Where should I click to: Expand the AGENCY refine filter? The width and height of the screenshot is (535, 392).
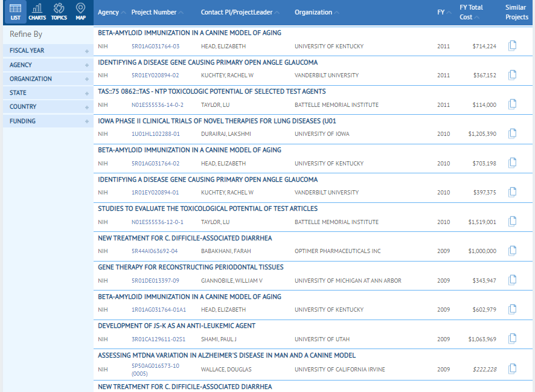click(48, 65)
